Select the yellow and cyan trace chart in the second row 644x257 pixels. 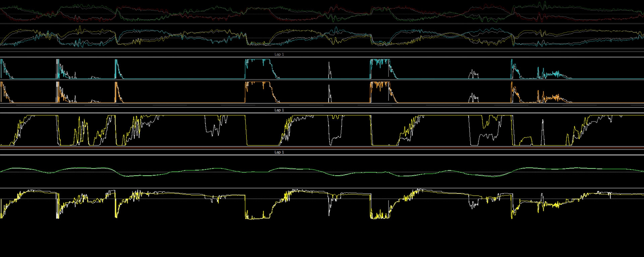(x=322, y=38)
